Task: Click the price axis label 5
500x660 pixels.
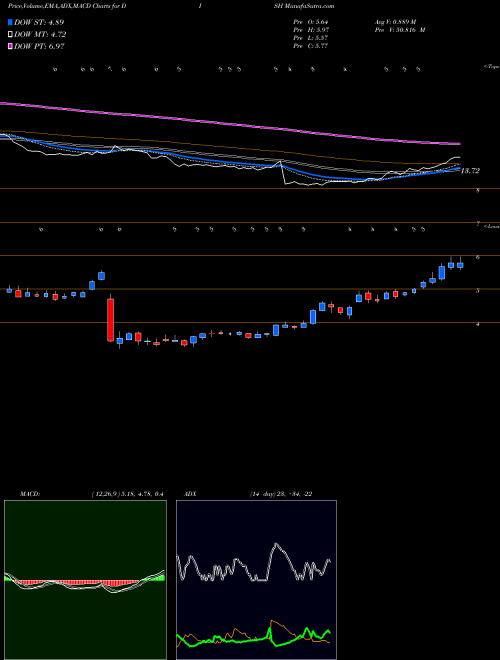Action: pos(478,291)
